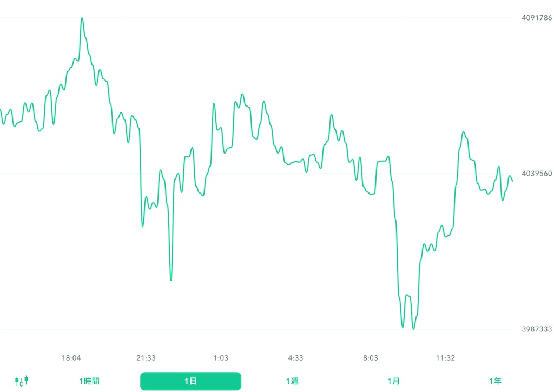Enable the hourly chart toggle
The width and height of the screenshot is (554, 392).
90,381
